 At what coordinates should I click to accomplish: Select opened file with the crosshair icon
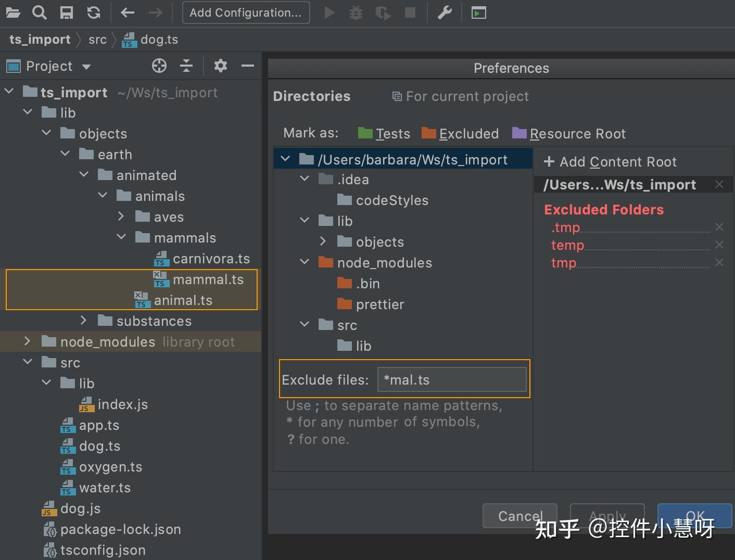159,66
